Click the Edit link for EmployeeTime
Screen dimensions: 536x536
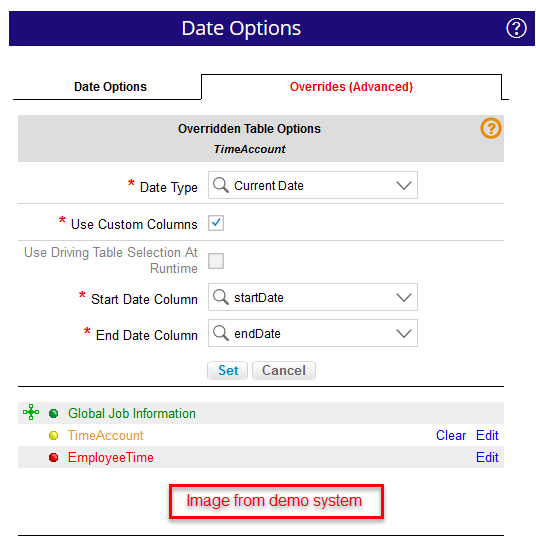(487, 457)
